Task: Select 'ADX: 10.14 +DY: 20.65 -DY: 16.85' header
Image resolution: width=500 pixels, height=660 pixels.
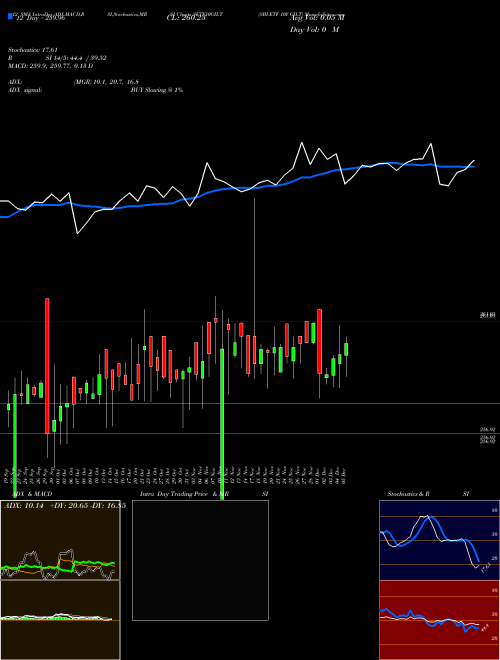Action: coord(65,506)
